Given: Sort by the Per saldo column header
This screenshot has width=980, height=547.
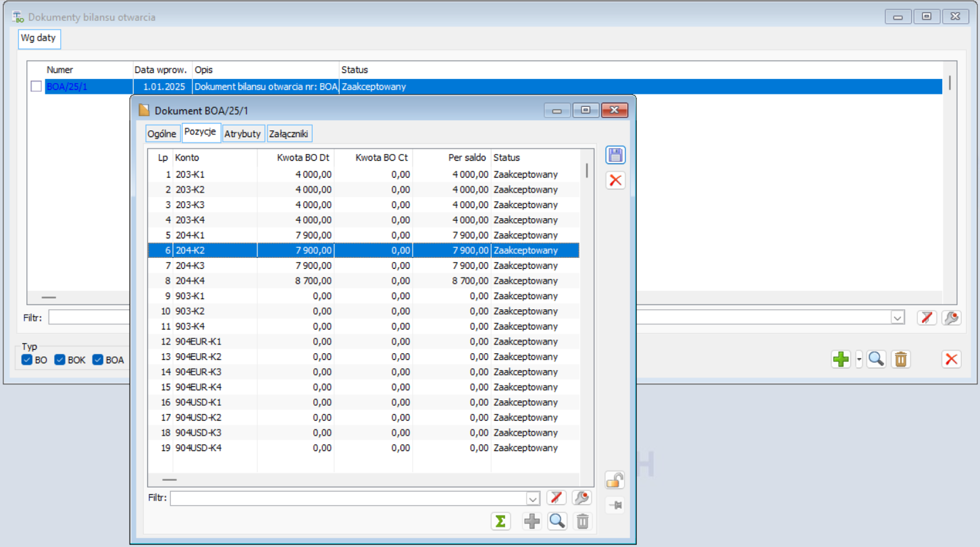Looking at the screenshot, I should (x=452, y=158).
